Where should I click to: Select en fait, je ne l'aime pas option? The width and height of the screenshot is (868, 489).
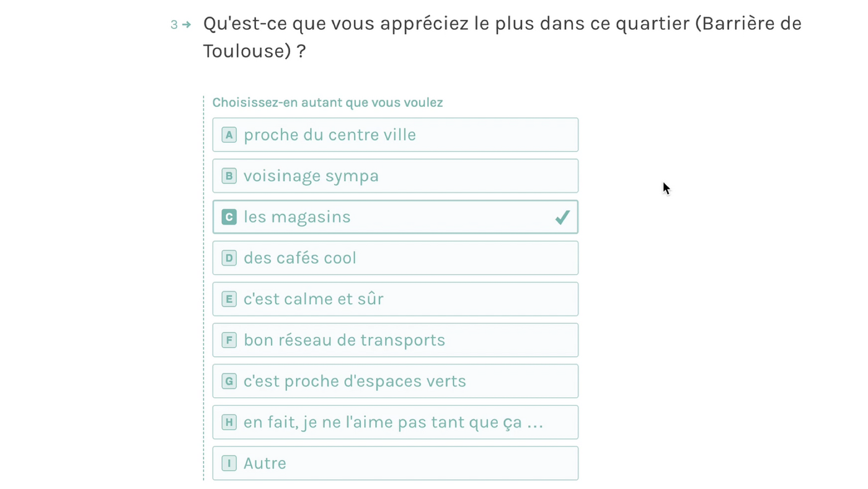tap(396, 422)
